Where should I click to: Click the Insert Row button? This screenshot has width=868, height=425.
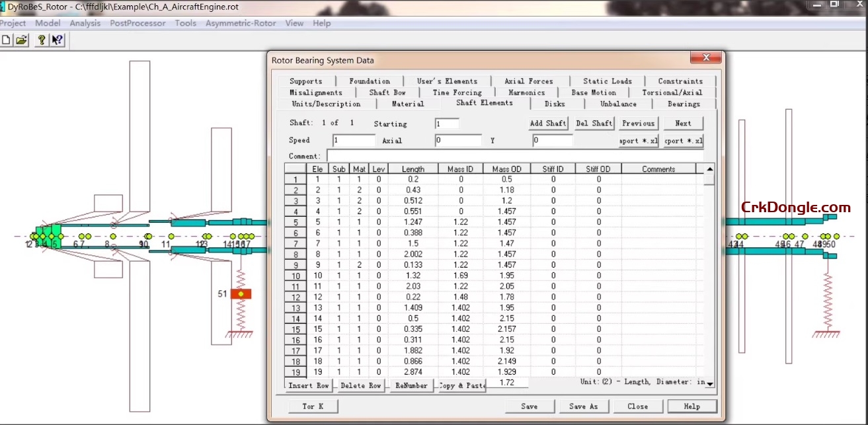[x=308, y=385]
